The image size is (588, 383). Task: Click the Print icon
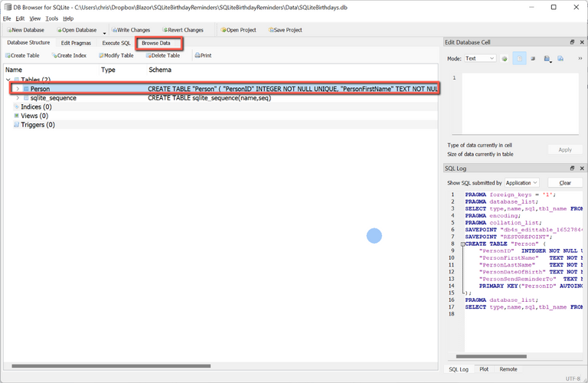[x=203, y=56]
